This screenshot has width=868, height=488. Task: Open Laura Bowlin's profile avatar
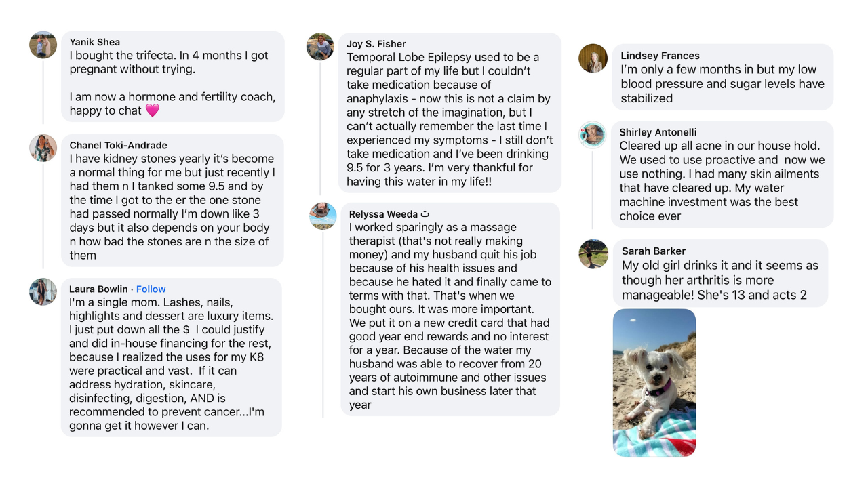43,291
